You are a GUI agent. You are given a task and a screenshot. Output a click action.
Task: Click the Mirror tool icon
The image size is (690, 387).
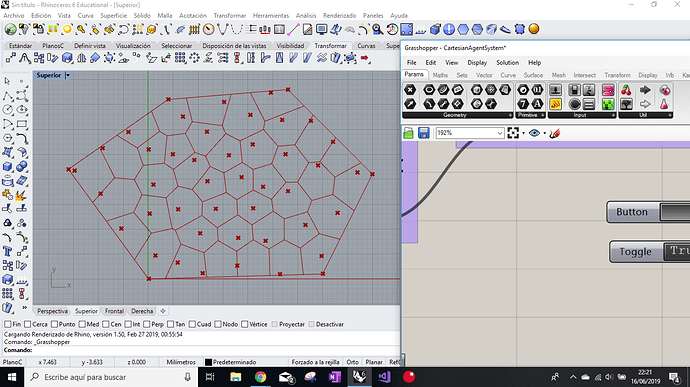pyautogui.click(x=81, y=58)
